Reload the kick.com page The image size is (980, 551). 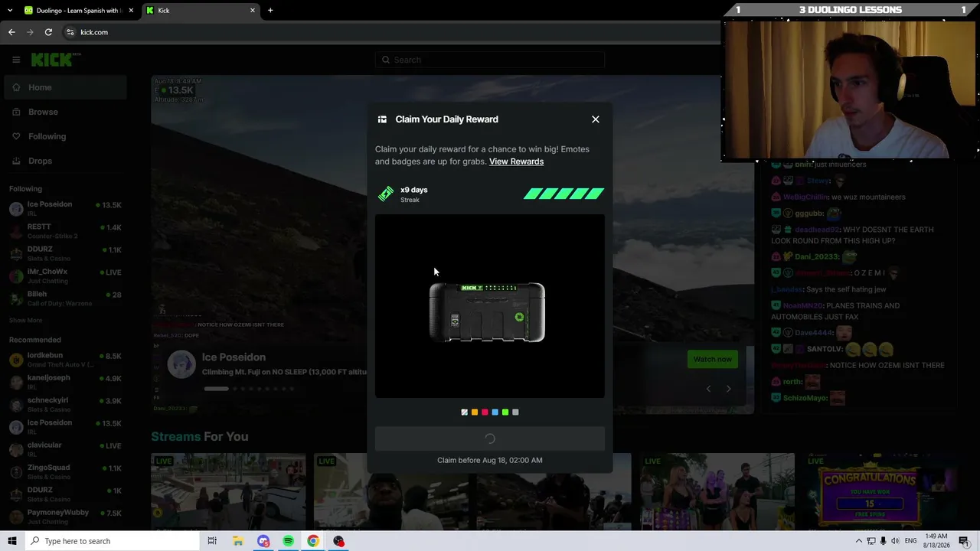click(48, 32)
